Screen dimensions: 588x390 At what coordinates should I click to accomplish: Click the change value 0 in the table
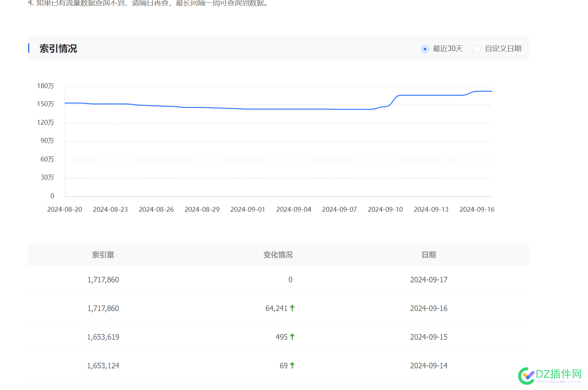(x=290, y=280)
